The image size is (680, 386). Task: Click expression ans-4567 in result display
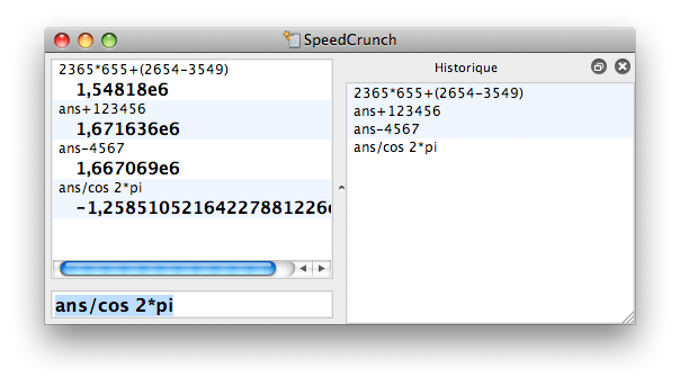tap(92, 148)
